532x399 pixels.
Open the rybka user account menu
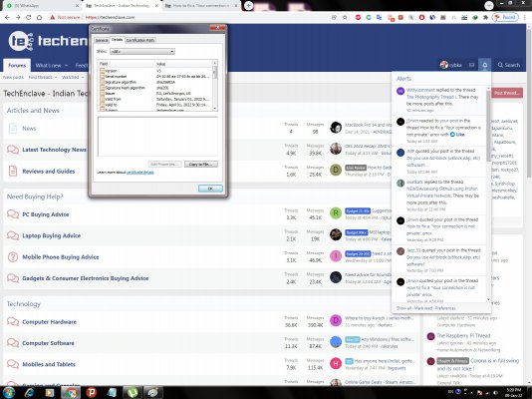coord(451,65)
